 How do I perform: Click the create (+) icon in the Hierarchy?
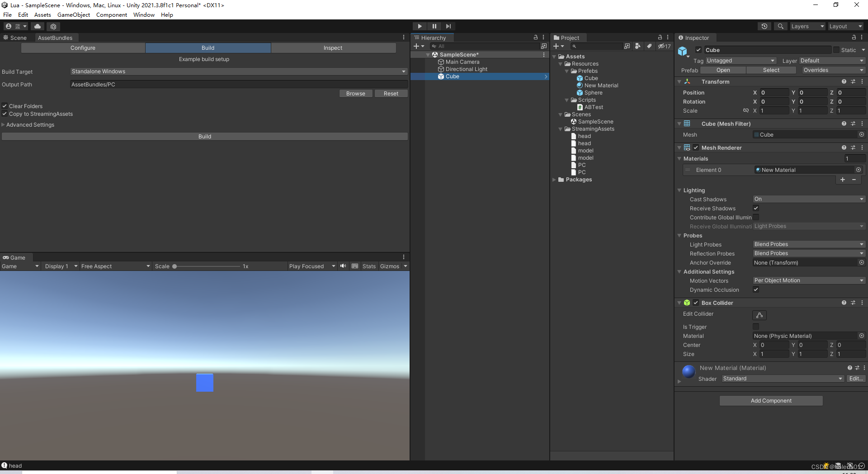(417, 46)
